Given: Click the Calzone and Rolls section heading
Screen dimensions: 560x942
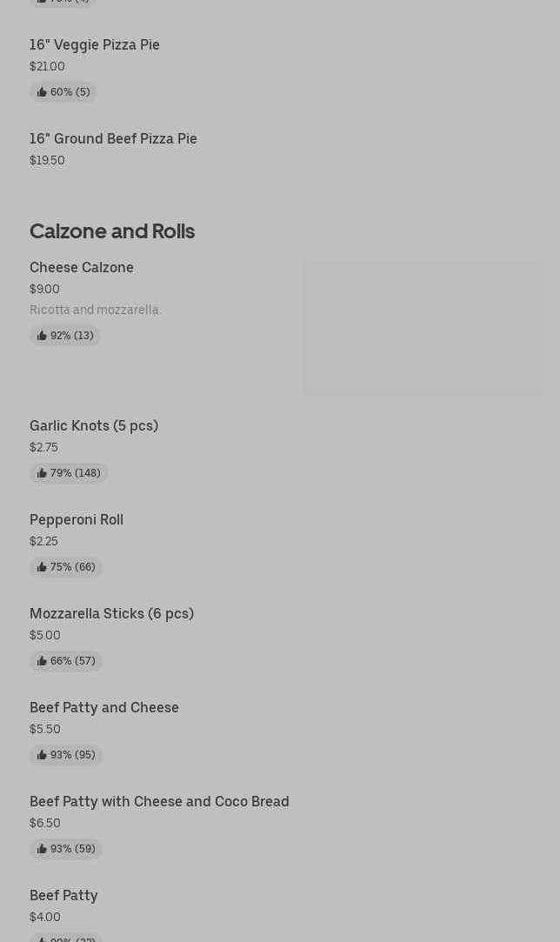Looking at the screenshot, I should coord(112,230).
